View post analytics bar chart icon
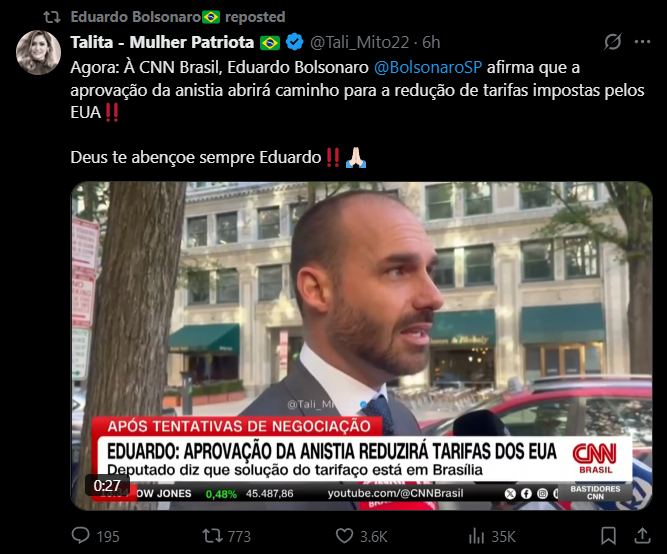This screenshot has width=667, height=554. [x=476, y=536]
